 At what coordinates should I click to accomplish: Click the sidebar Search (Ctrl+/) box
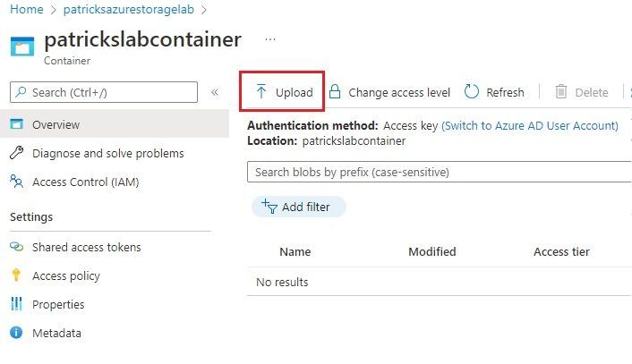[104, 92]
